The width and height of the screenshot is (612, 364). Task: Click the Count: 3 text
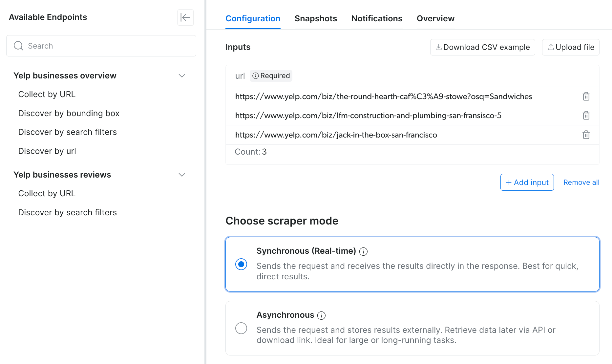(251, 152)
